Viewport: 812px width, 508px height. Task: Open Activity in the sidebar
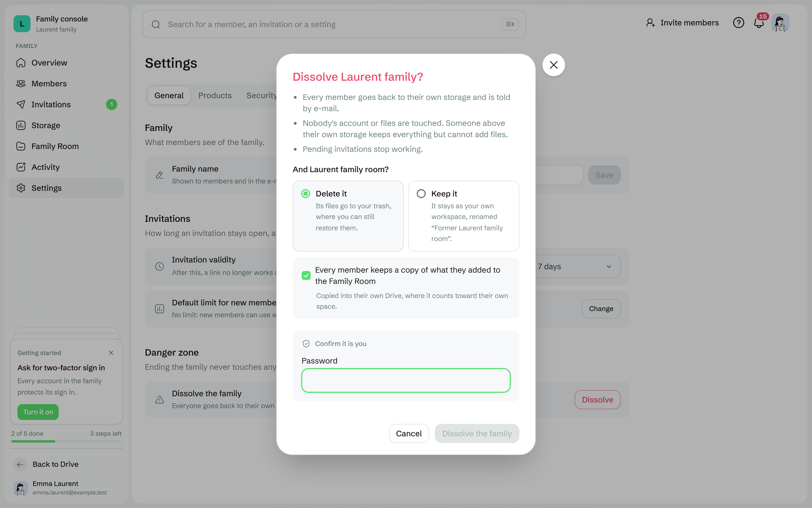[x=67, y=167]
